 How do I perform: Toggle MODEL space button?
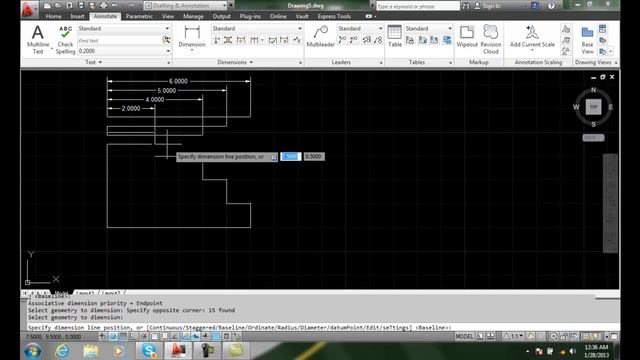point(464,337)
